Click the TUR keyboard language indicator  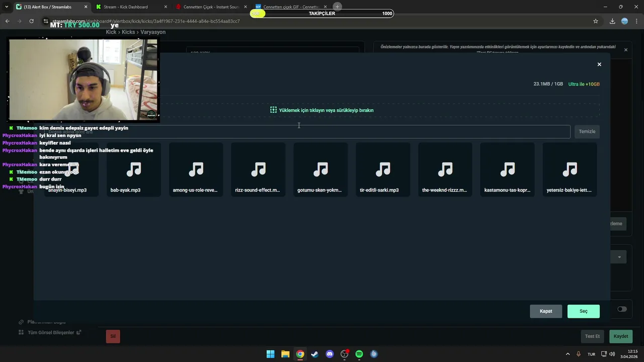tap(592, 354)
